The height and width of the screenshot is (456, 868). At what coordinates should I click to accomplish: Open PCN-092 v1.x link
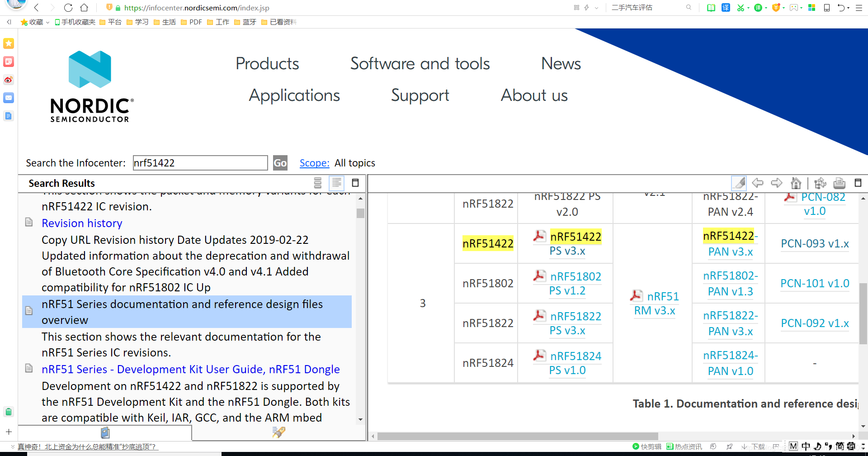point(815,323)
